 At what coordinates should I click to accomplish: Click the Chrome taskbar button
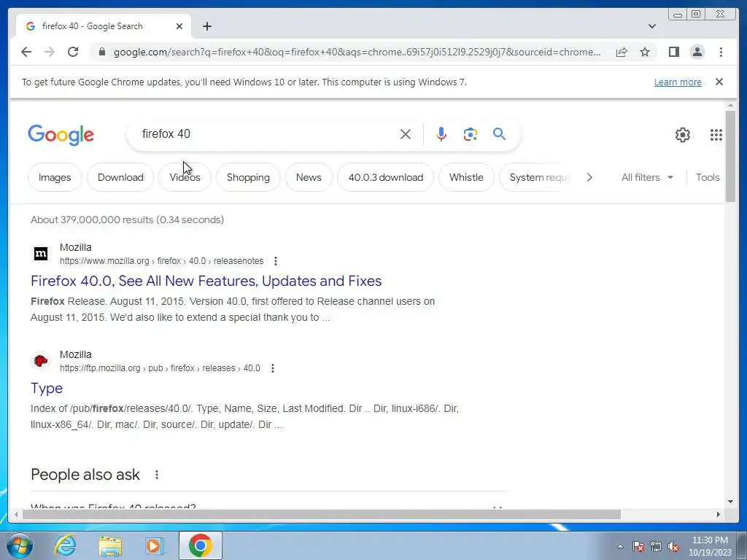[x=201, y=545]
